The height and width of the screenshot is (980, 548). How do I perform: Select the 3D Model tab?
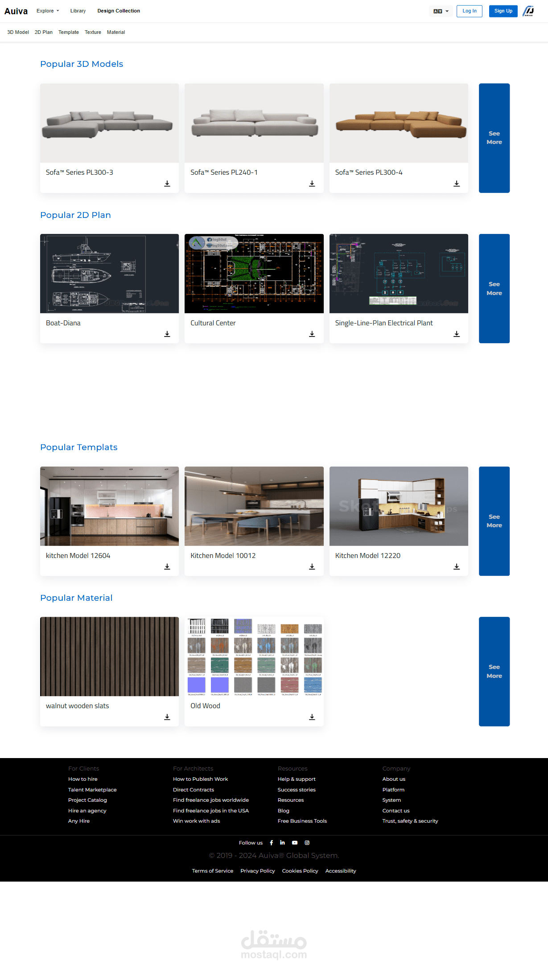18,32
